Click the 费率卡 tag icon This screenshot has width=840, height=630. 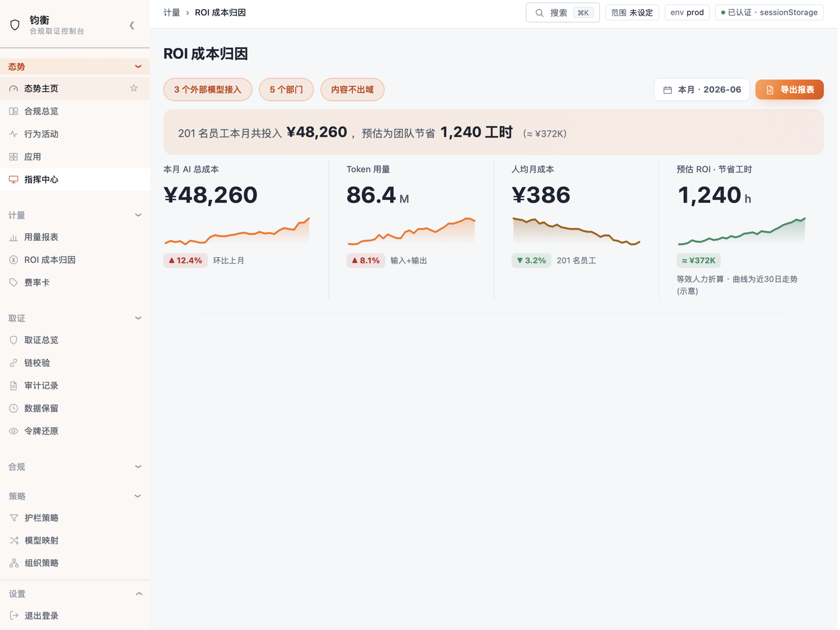point(14,283)
